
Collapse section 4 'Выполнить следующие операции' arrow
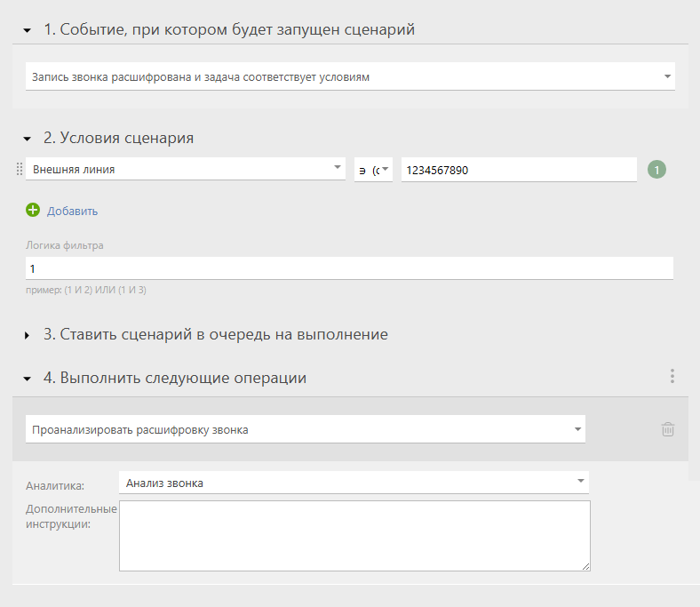click(28, 379)
